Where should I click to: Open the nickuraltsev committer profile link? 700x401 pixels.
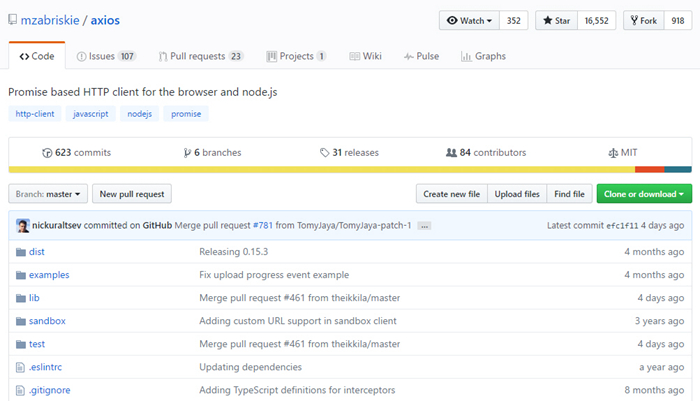(x=57, y=226)
